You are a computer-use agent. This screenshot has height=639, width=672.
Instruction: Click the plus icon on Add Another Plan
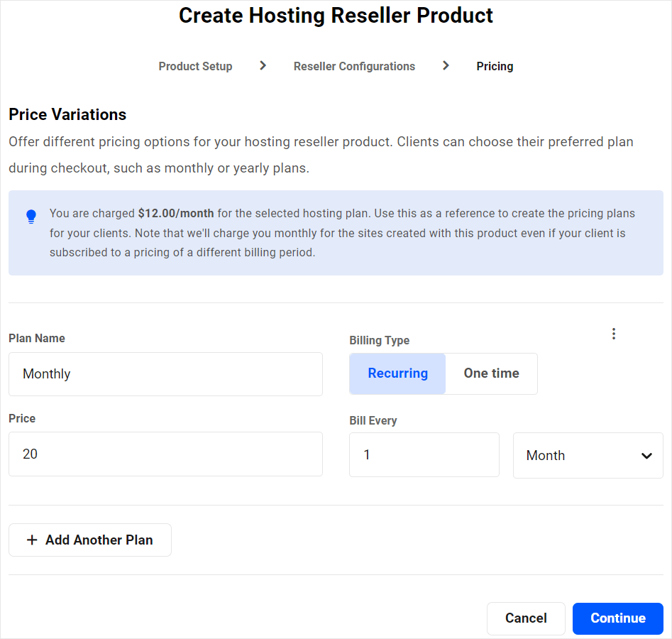point(32,540)
